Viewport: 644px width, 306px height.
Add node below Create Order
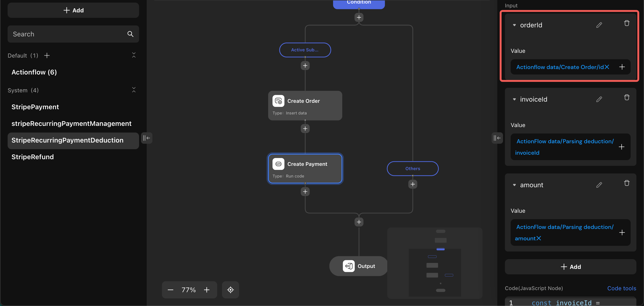tap(305, 129)
